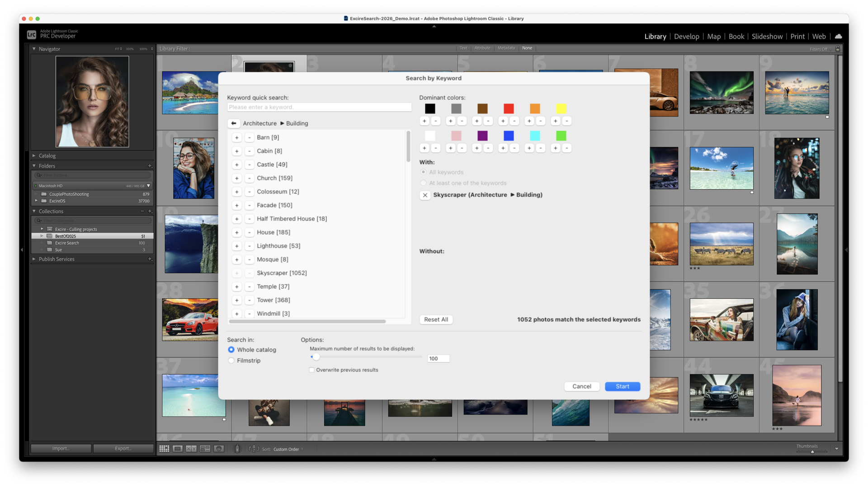The width and height of the screenshot is (868, 488).
Task: Open People view face icon
Action: pyautogui.click(x=219, y=449)
